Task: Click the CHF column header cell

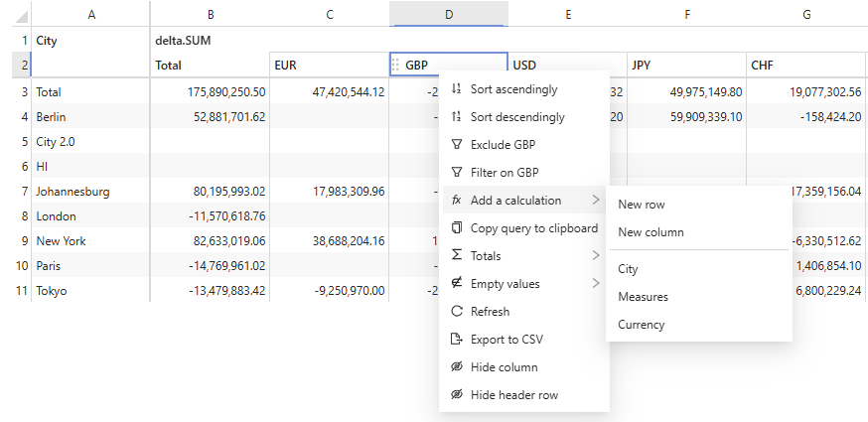Action: click(806, 65)
